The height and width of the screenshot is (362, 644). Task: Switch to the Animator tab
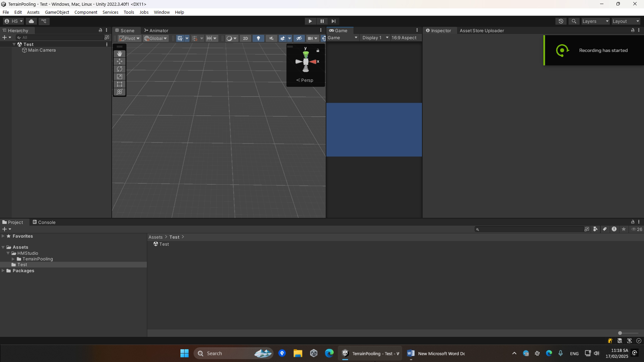pyautogui.click(x=156, y=31)
